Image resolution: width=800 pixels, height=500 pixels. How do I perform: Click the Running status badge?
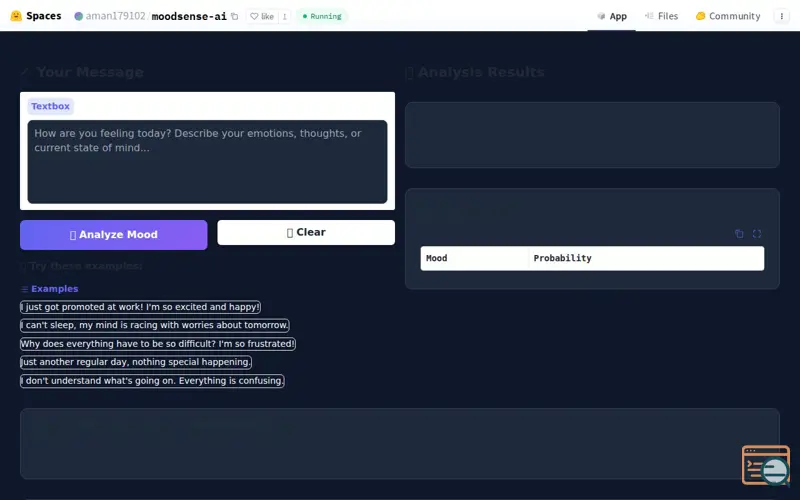322,16
